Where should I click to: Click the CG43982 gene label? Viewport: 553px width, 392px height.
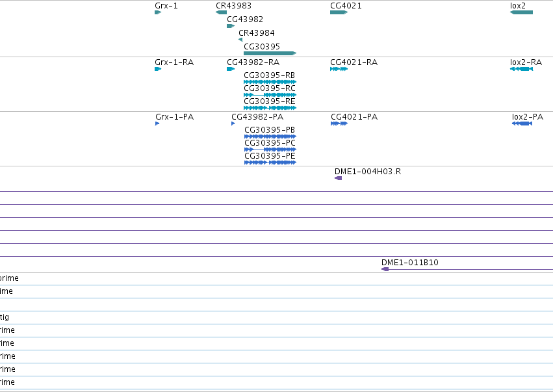coord(245,20)
